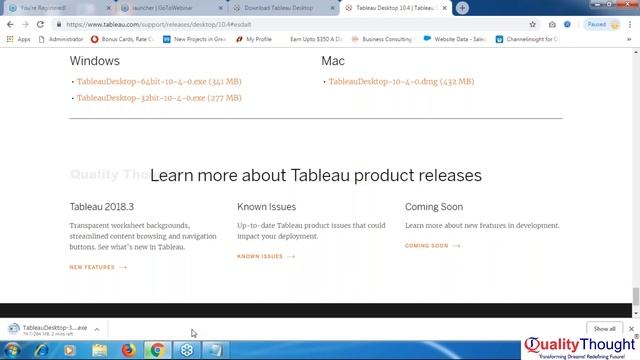Download TableauDesktop-64bit-10-4-0.exe
The height and width of the screenshot is (360, 640).
tap(159, 81)
